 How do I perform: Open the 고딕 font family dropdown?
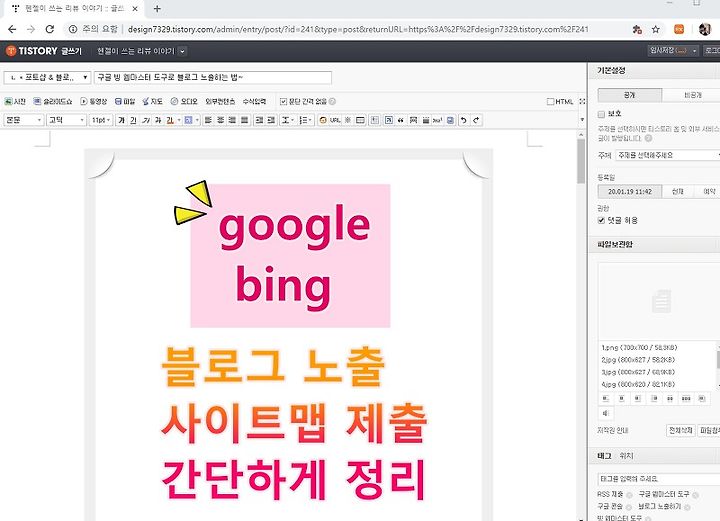tap(67, 120)
